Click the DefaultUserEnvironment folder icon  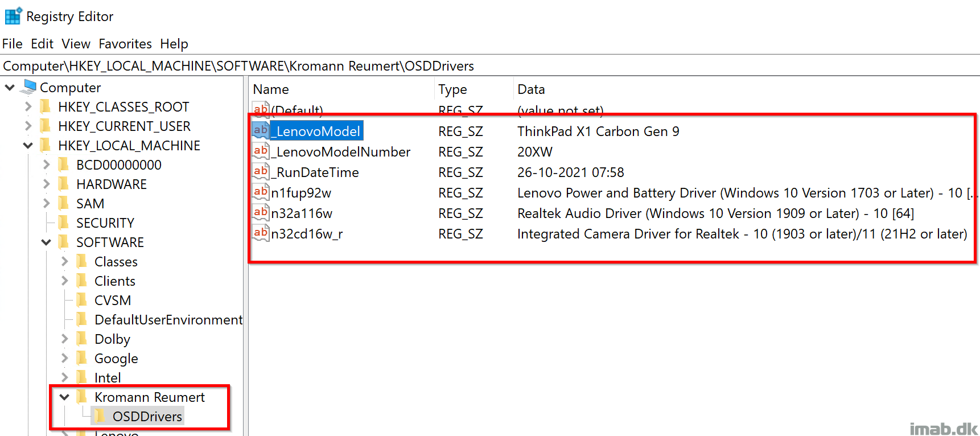82,319
